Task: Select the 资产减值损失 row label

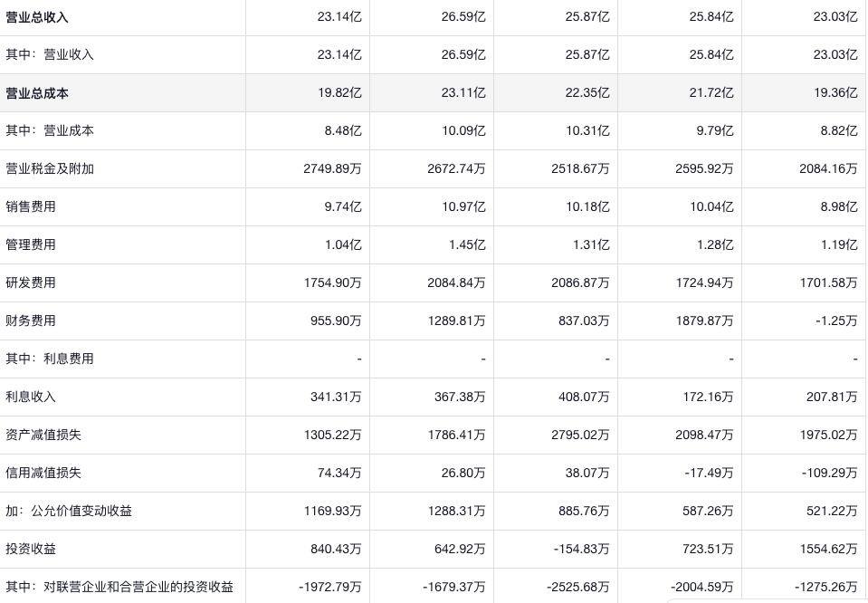Action: (x=43, y=435)
